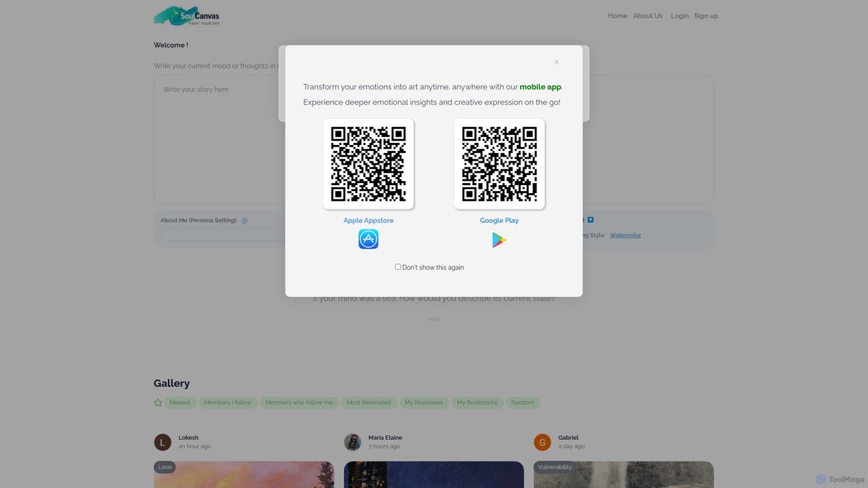Click the "7 hours ago" timestamp

(x=384, y=447)
